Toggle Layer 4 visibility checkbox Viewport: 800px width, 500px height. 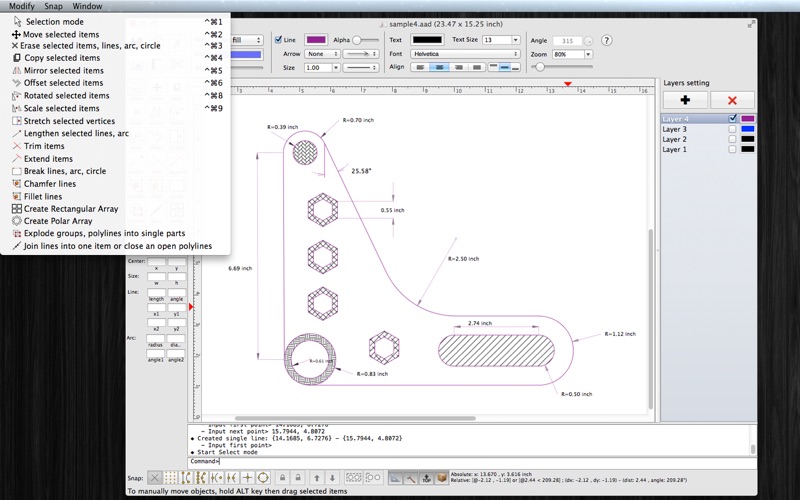point(733,118)
